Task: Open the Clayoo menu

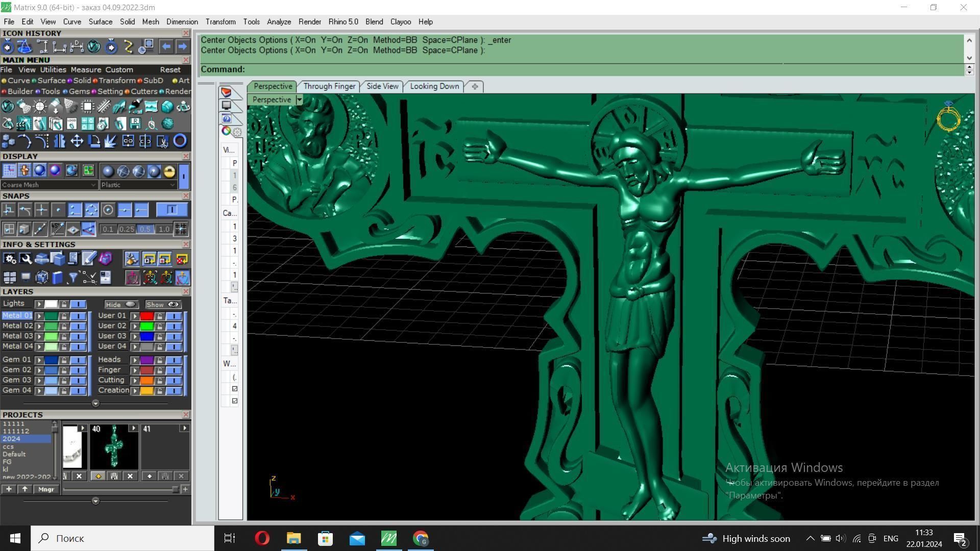Action: pyautogui.click(x=401, y=22)
